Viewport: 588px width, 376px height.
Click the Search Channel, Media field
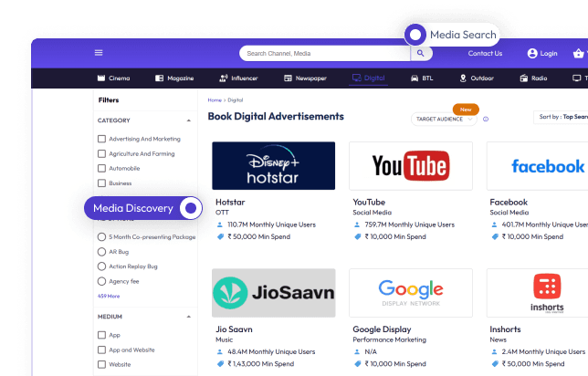point(325,53)
